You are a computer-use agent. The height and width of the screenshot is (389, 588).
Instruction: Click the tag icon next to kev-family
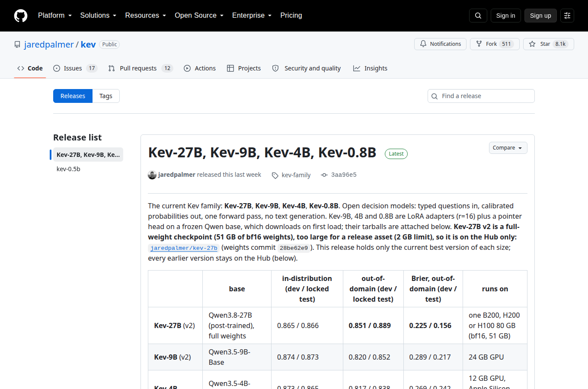click(x=275, y=175)
